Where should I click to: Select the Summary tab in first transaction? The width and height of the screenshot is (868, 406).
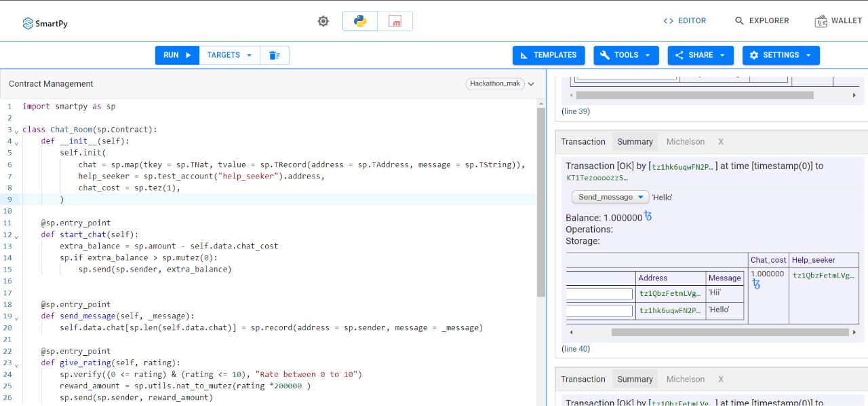click(635, 142)
